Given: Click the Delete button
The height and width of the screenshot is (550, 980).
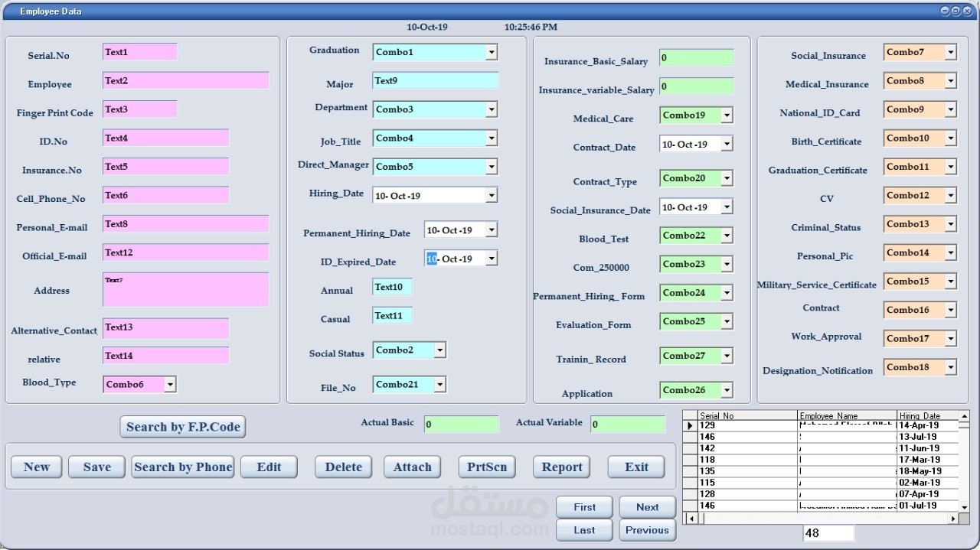Looking at the screenshot, I should click(x=344, y=467).
